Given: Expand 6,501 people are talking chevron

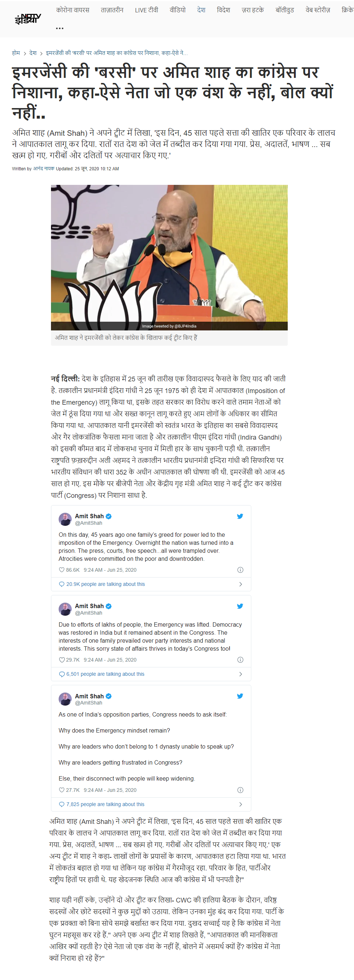Looking at the screenshot, I should point(241,674).
